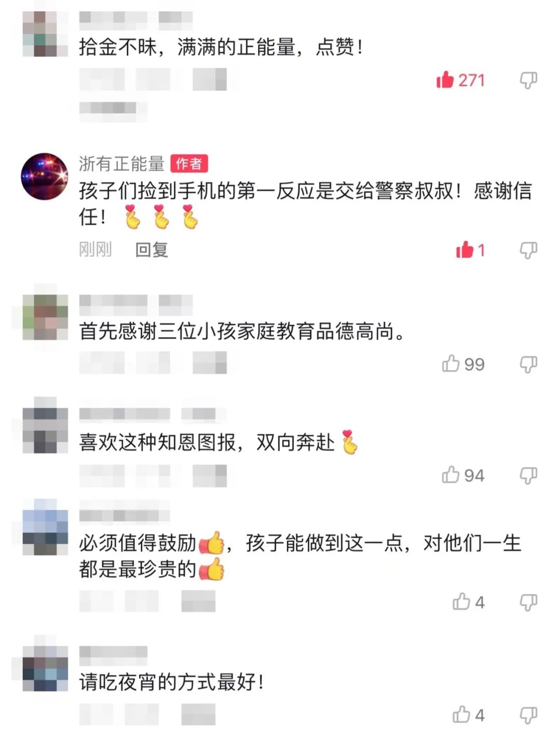
Task: Dislike the author's comment about 警察叔叔
Action: [x=528, y=250]
